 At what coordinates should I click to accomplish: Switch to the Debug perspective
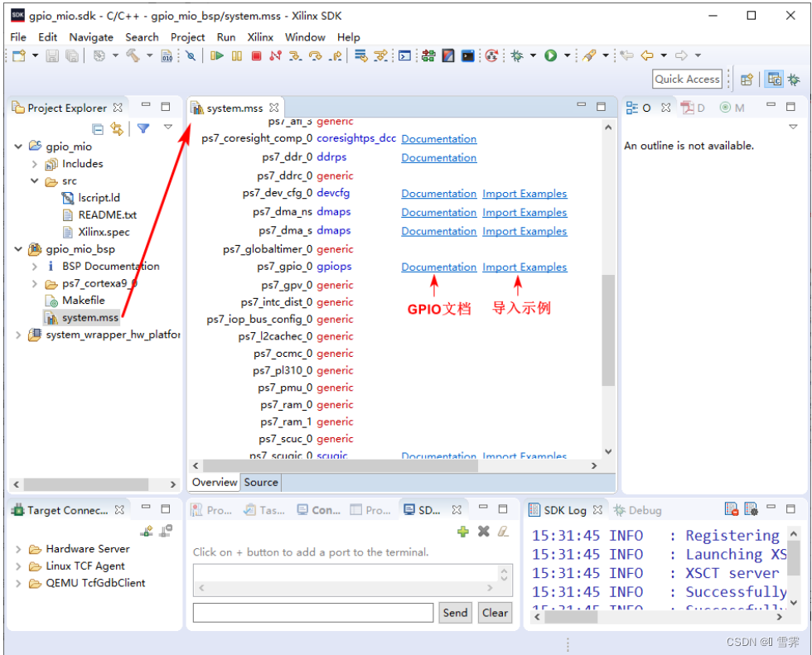(794, 79)
